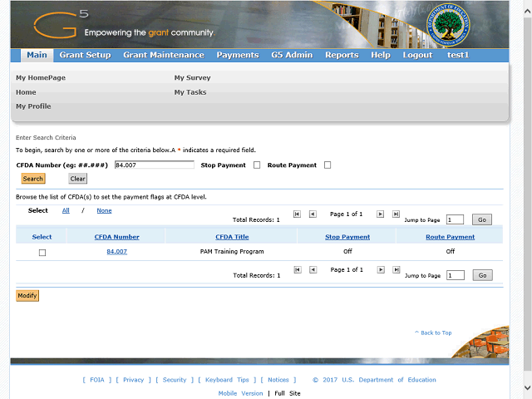Select All records link
532x399 pixels.
tap(66, 210)
